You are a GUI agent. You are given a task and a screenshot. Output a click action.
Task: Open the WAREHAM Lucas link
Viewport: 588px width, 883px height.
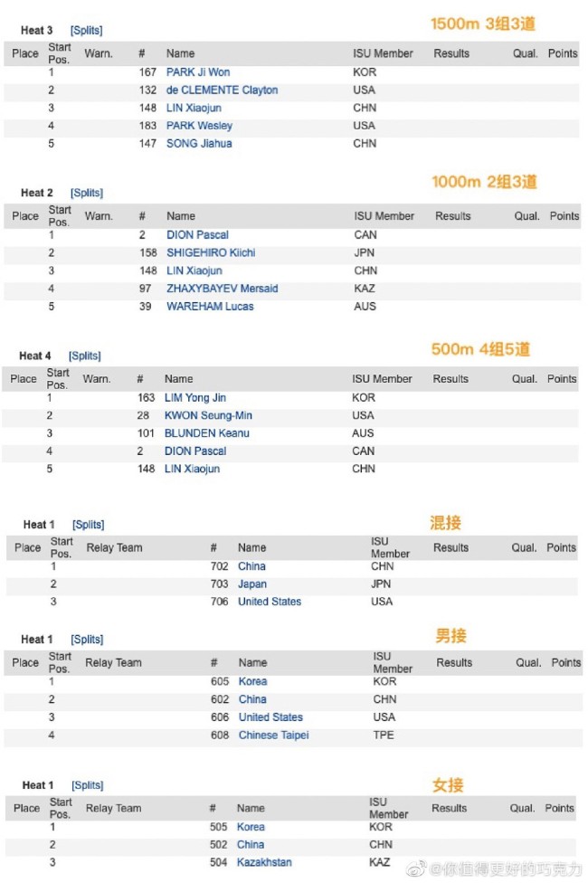click(x=210, y=307)
